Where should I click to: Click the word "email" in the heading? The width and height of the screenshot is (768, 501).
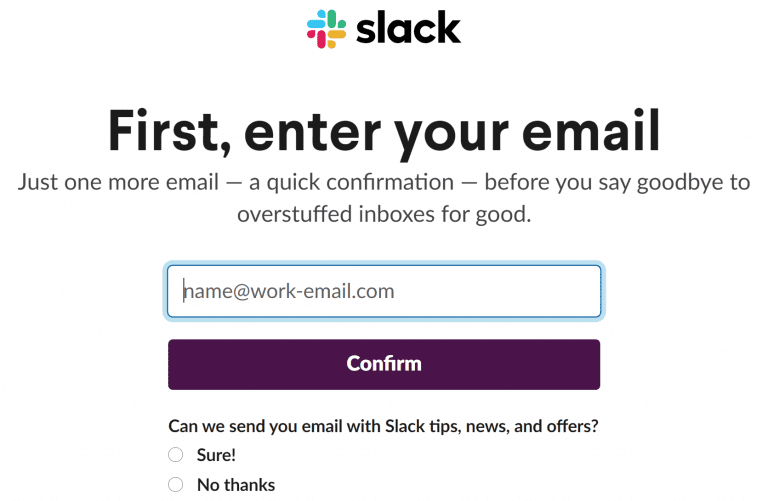(591, 130)
